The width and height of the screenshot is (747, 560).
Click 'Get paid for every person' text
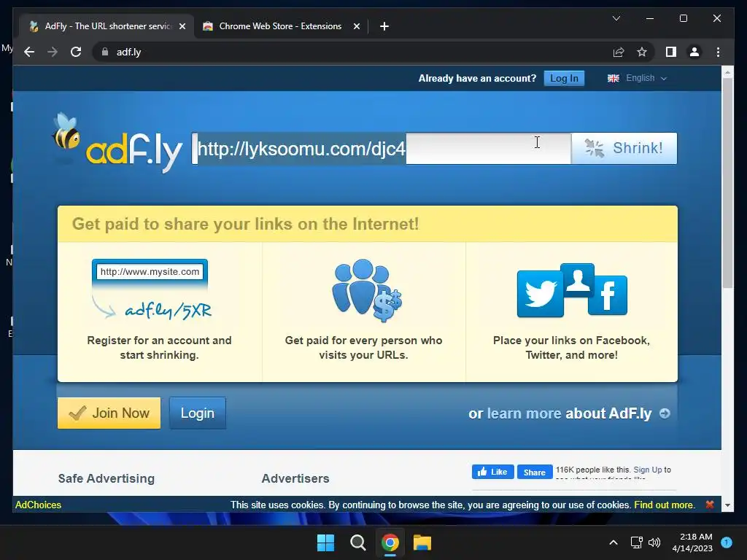pos(363,348)
